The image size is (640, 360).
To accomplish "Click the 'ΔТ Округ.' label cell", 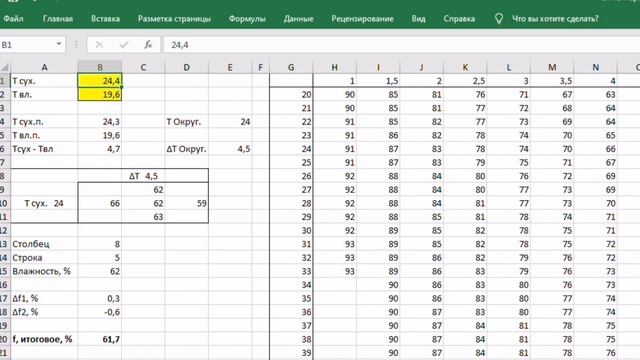I will point(187,149).
